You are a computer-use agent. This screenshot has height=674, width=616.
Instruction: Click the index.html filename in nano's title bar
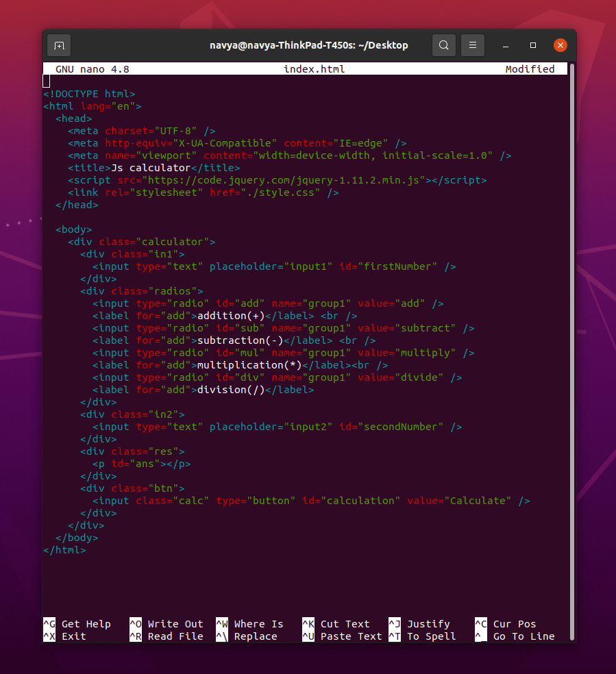pyautogui.click(x=314, y=68)
